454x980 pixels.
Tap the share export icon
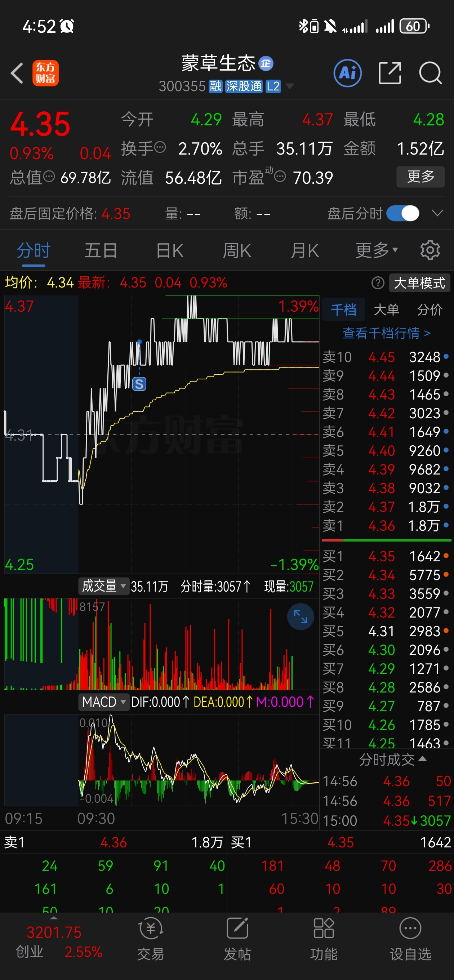(x=390, y=73)
